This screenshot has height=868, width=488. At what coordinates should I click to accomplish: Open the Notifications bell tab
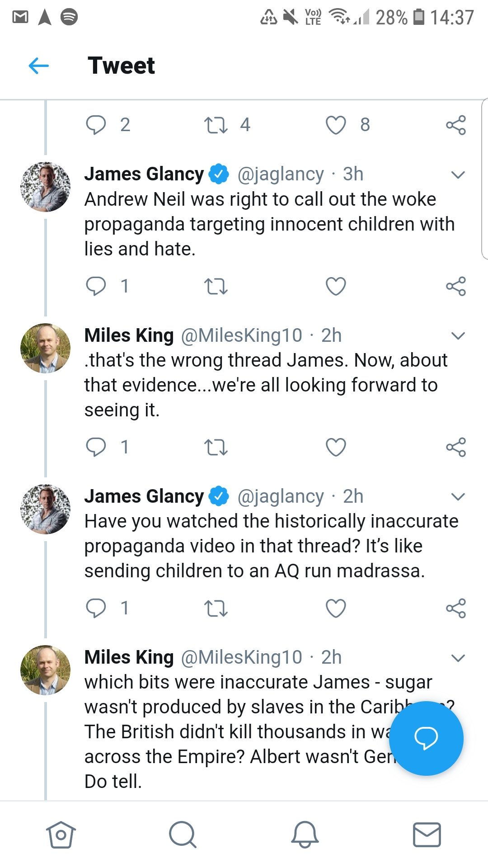305,834
